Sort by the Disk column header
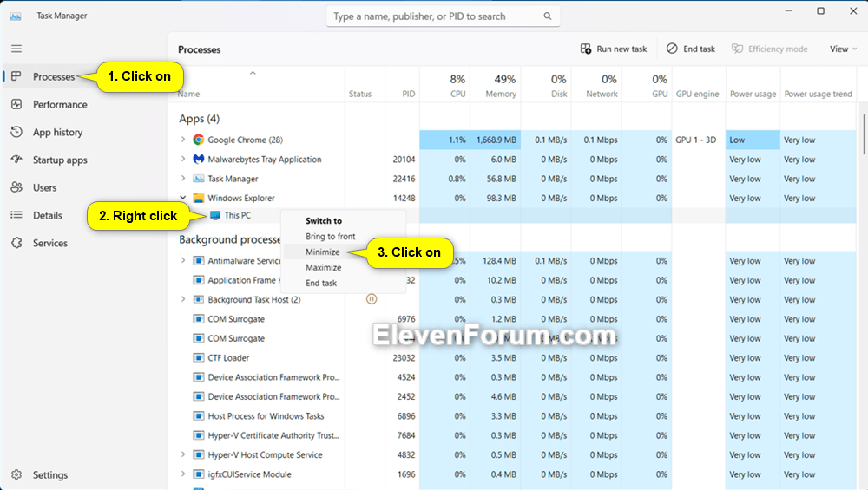This screenshot has height=490, width=868. [x=545, y=85]
